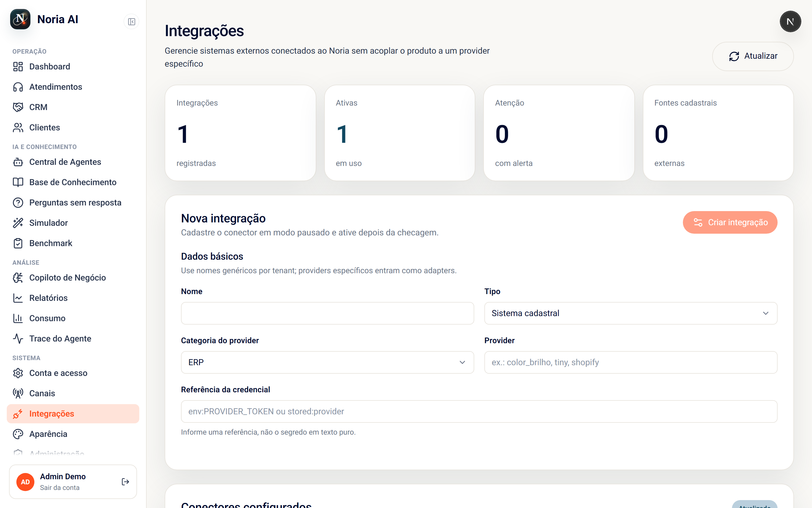The width and height of the screenshot is (812, 508).
Task: Click the Integrações plug icon
Action: pos(18,414)
